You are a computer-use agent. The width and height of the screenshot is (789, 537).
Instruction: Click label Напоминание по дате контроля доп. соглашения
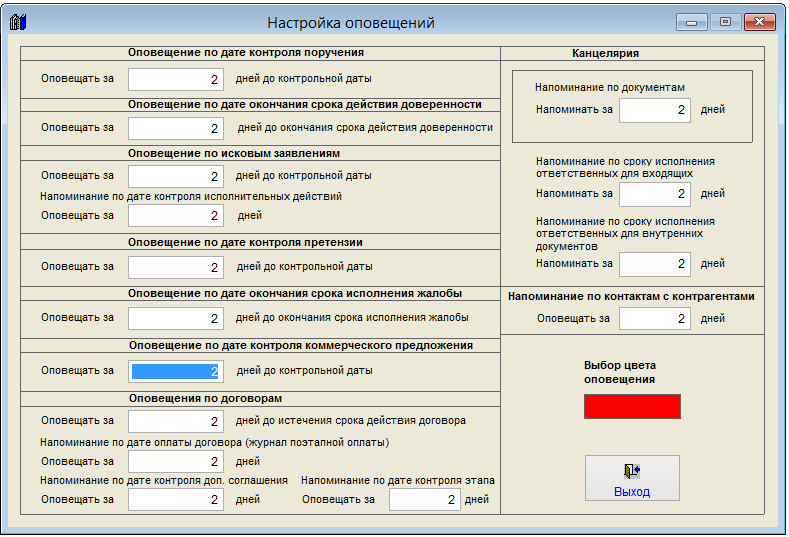click(x=164, y=480)
